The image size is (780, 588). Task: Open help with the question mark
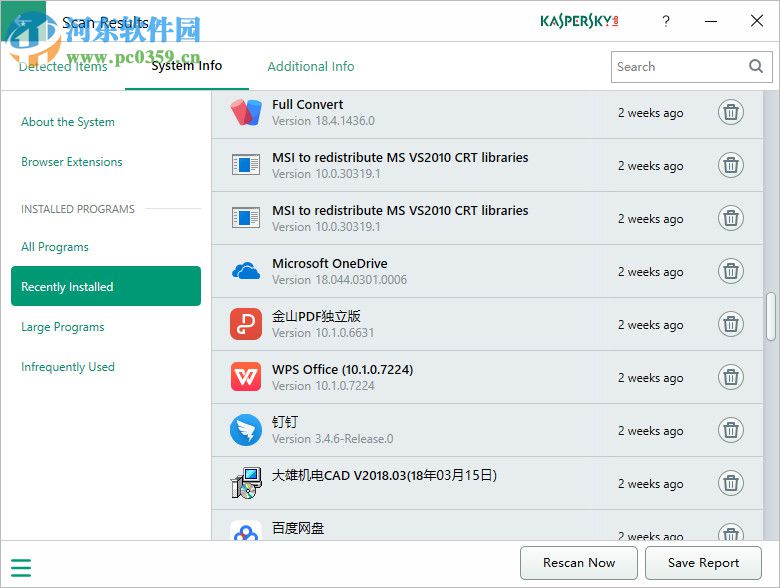click(666, 21)
